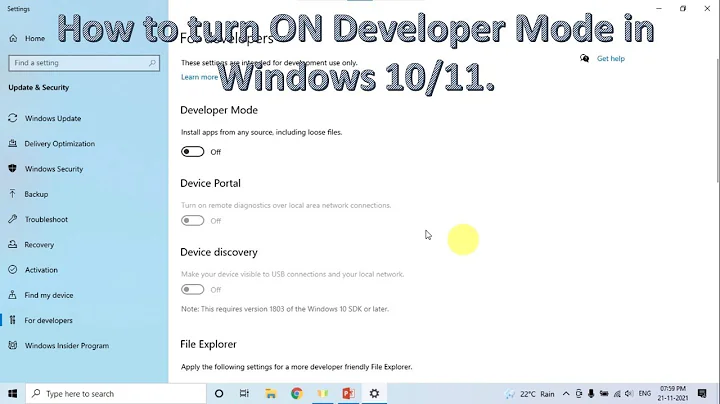This screenshot has width=720, height=404.
Task: Open File Explorer from the taskbar
Action: (271, 394)
